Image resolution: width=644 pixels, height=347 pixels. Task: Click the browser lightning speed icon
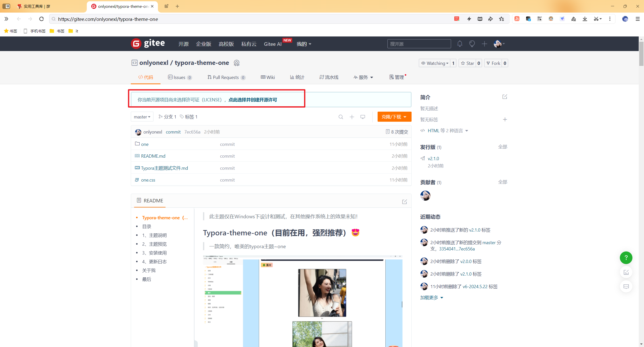pos(469,19)
